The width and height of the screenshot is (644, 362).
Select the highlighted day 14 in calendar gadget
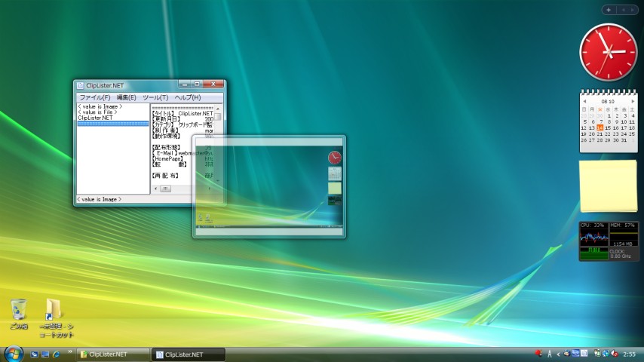(x=600, y=127)
